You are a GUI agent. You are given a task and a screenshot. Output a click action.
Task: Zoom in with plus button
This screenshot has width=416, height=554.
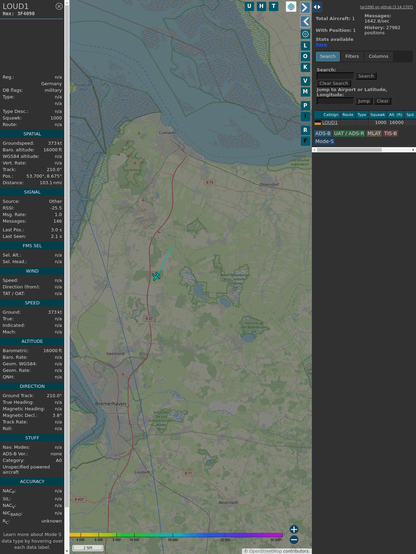[x=294, y=529]
